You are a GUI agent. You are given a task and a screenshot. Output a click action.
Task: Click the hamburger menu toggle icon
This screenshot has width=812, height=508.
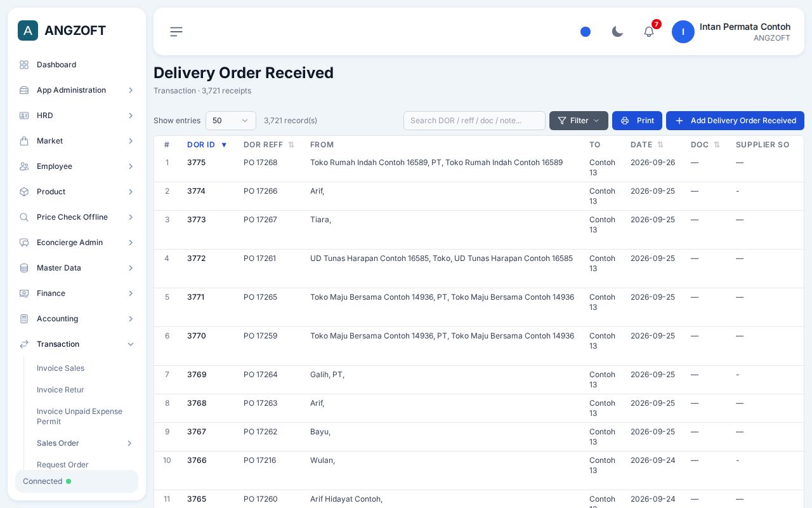pos(176,32)
